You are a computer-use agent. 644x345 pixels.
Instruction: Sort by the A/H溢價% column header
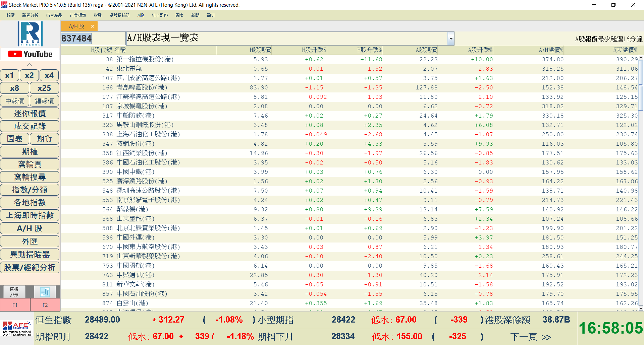coord(551,50)
